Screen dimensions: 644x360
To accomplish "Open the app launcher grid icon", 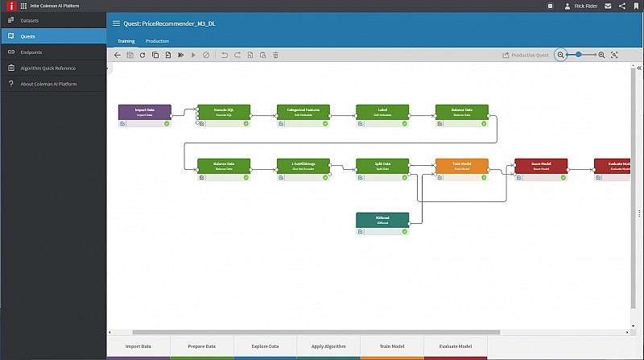I will pyautogui.click(x=23, y=6).
